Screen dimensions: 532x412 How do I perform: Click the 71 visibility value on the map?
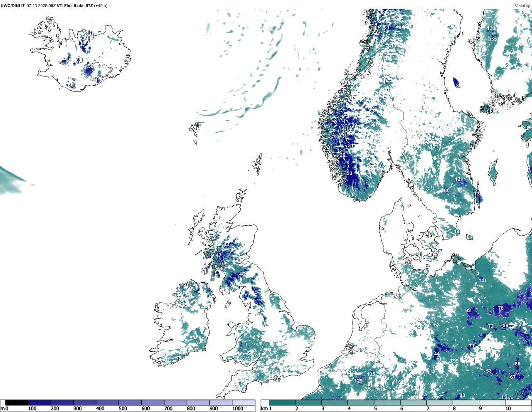[472, 346]
